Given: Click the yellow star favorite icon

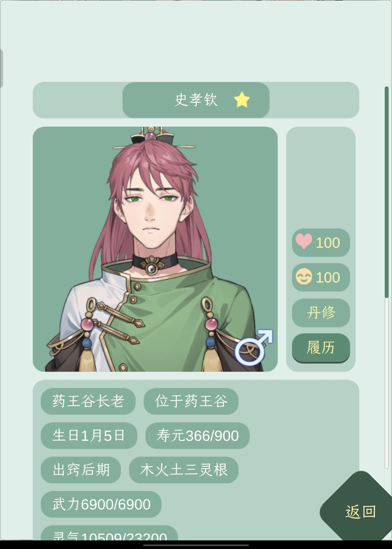Looking at the screenshot, I should 242,99.
